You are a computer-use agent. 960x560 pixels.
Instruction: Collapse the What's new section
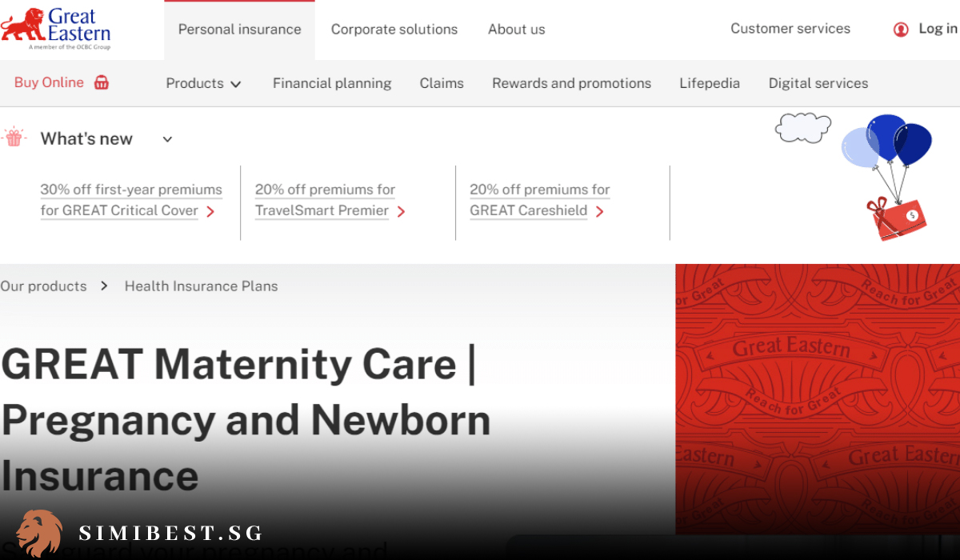coord(167,138)
